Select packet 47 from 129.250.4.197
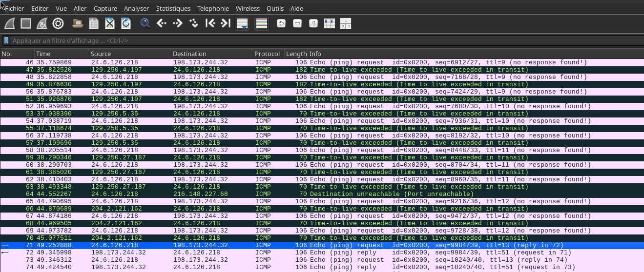Viewport: 644px width, 272px height. click(322, 70)
